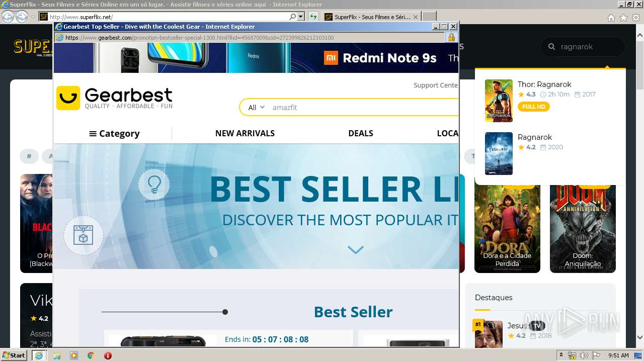Click the Ragnarok series poster thumbnail
The height and width of the screenshot is (362, 644).
[x=499, y=153]
